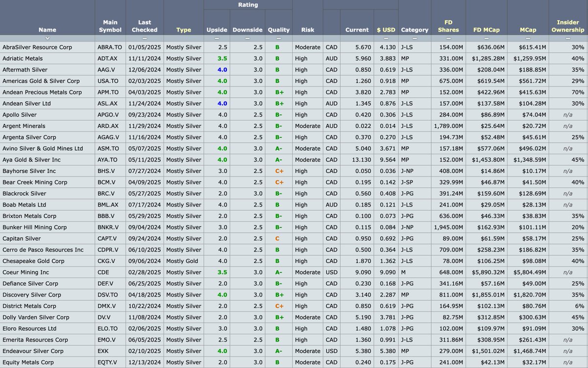
Task: Open the filter control under FD MCap column
Action: point(487,38)
